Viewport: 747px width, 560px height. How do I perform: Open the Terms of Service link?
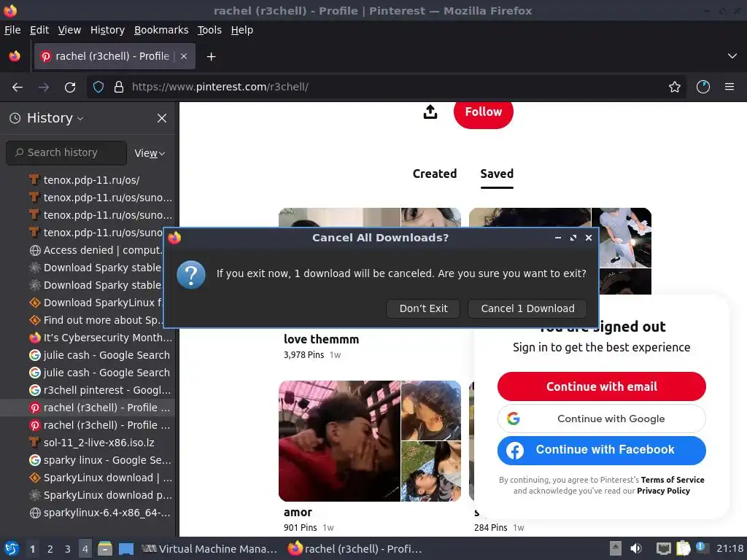click(x=672, y=480)
